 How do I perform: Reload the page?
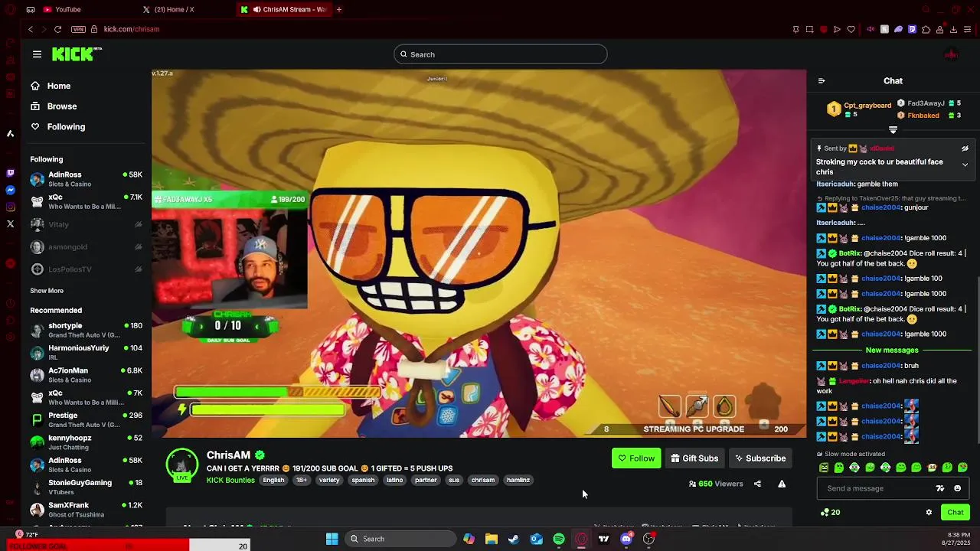57,29
